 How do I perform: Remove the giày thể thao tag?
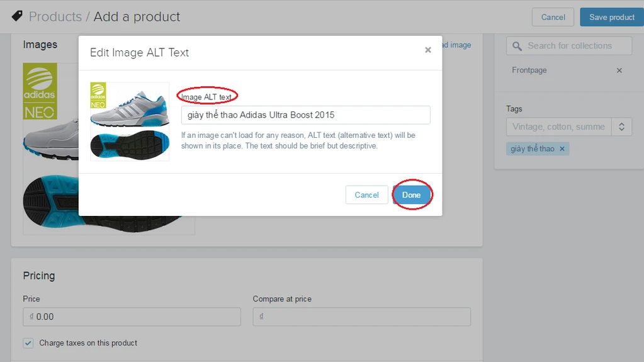coord(562,149)
